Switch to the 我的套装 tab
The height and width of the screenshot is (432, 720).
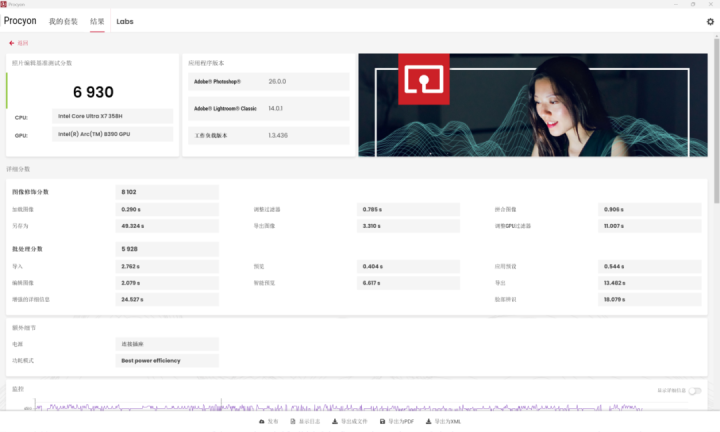[x=63, y=21]
